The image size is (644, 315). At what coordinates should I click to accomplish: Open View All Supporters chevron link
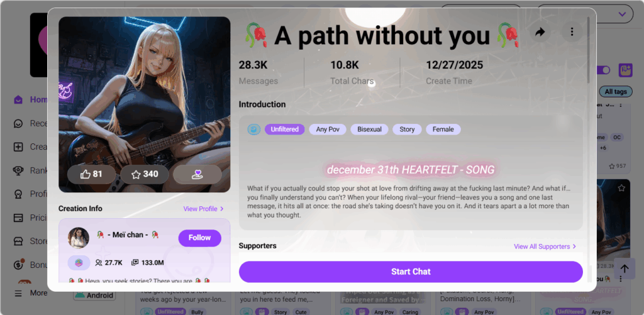click(545, 246)
